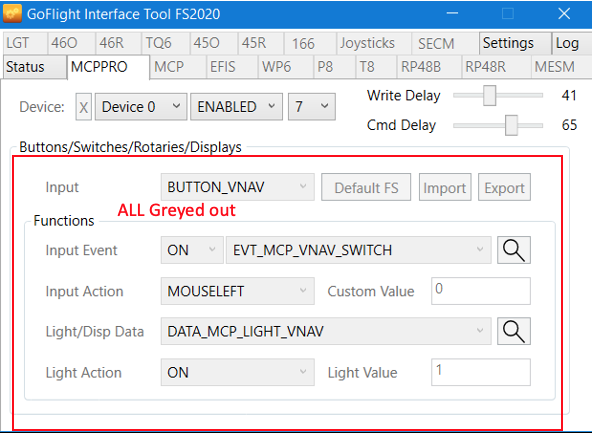Image resolution: width=597 pixels, height=434 pixels.
Task: Click the GoFlight app icon in title bar
Action: pyautogui.click(x=12, y=14)
